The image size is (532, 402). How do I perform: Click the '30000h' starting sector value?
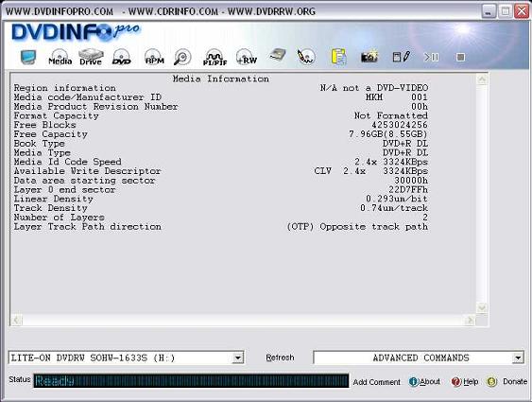[411, 181]
